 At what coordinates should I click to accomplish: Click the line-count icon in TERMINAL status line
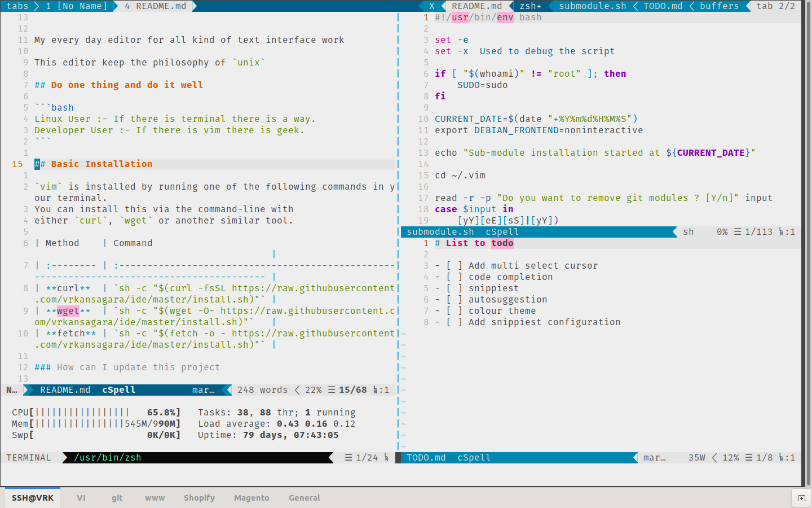point(348,458)
